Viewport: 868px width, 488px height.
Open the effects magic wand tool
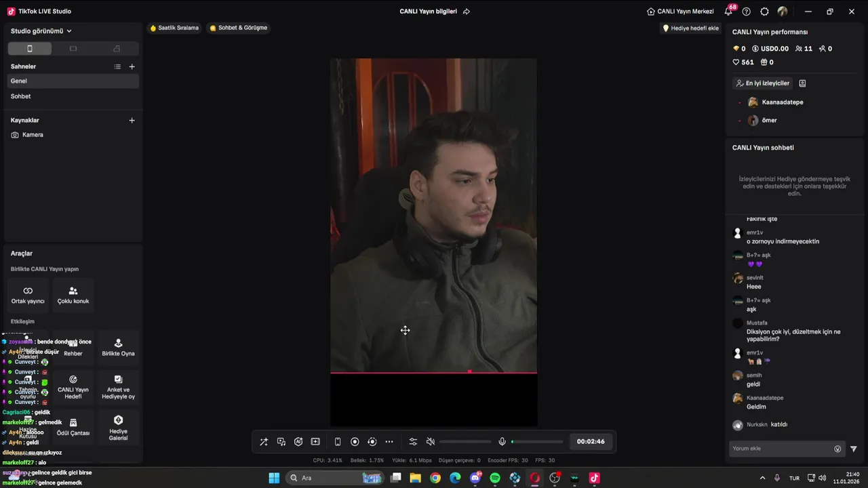(264, 442)
